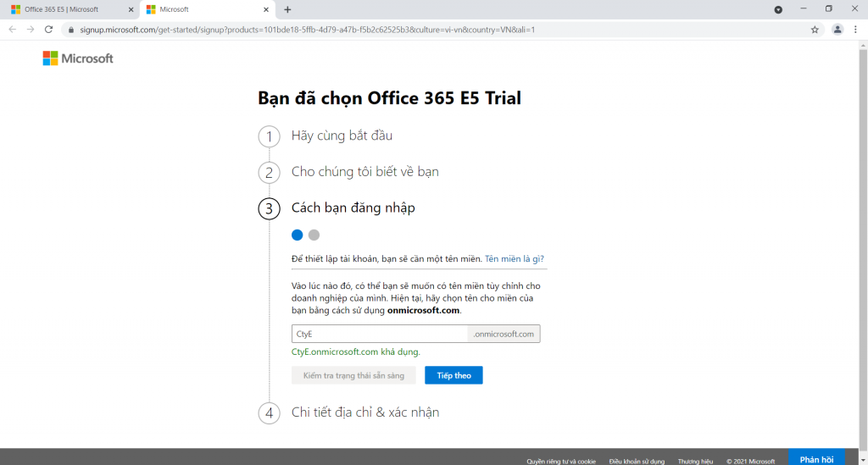Open Điều khoản sử dụng footer link

637,461
